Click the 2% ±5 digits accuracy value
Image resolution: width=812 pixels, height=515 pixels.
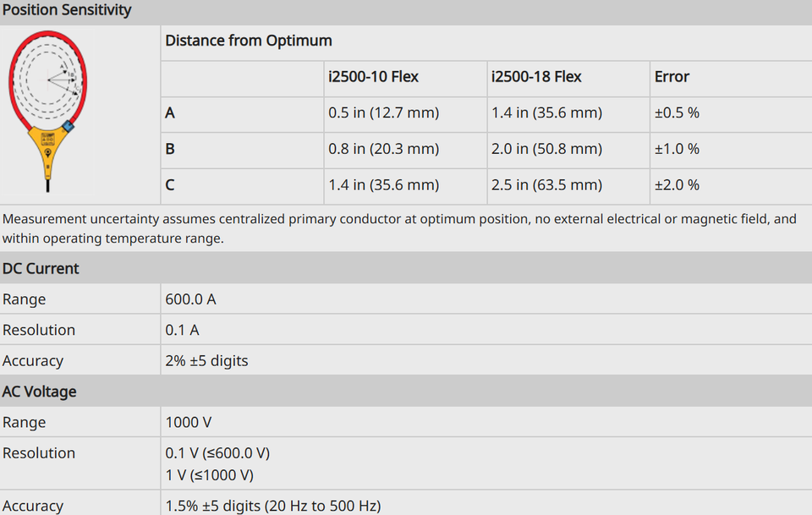(x=206, y=361)
